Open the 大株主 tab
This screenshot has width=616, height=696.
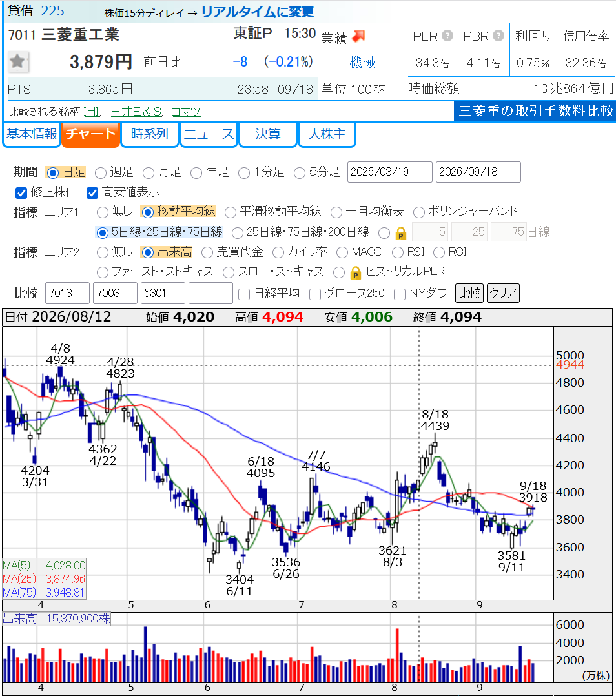tap(327, 134)
